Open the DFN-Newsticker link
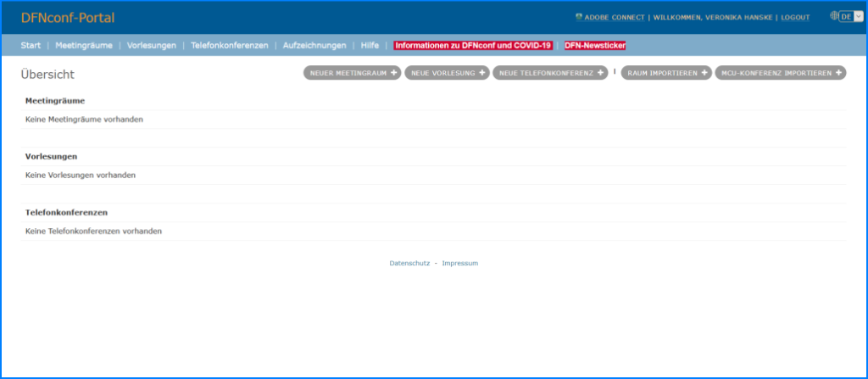 (x=594, y=45)
